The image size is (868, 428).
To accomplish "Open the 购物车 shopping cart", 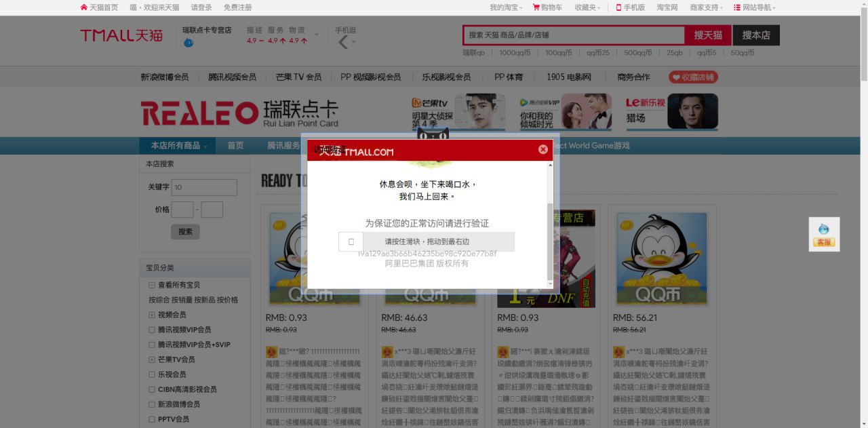I will [548, 7].
